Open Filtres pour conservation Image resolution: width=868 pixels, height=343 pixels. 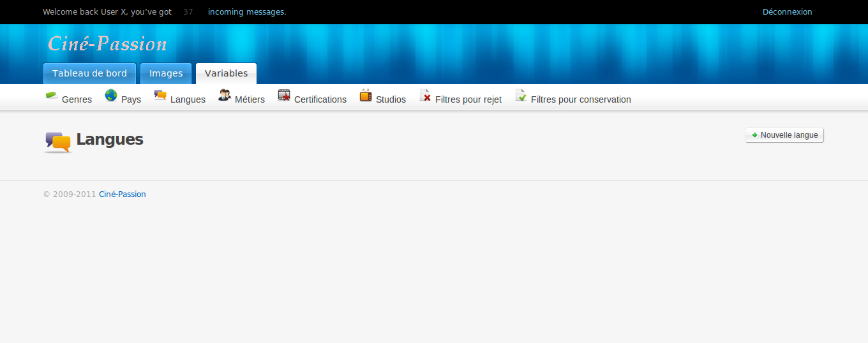pos(581,99)
